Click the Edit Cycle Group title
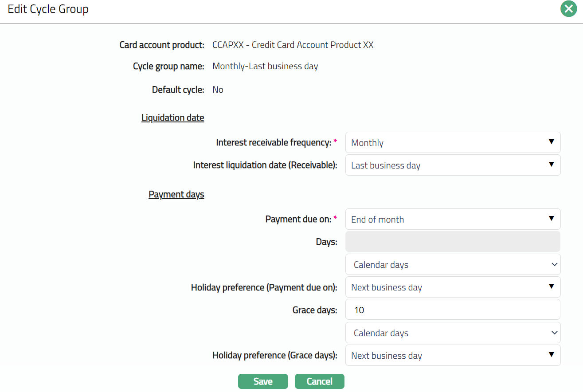The height and width of the screenshot is (392, 583). 48,9
